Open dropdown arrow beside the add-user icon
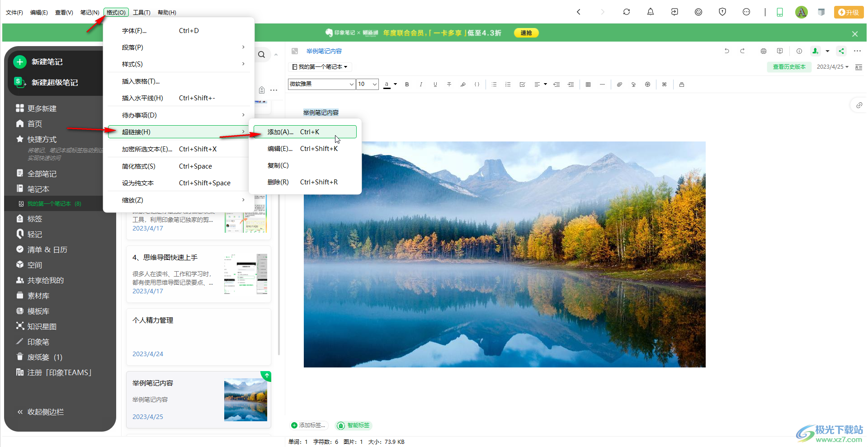868x447 pixels. click(x=827, y=51)
